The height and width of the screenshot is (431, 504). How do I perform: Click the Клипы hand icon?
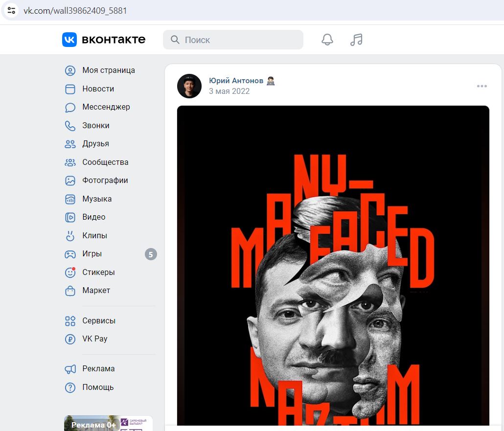coord(70,236)
